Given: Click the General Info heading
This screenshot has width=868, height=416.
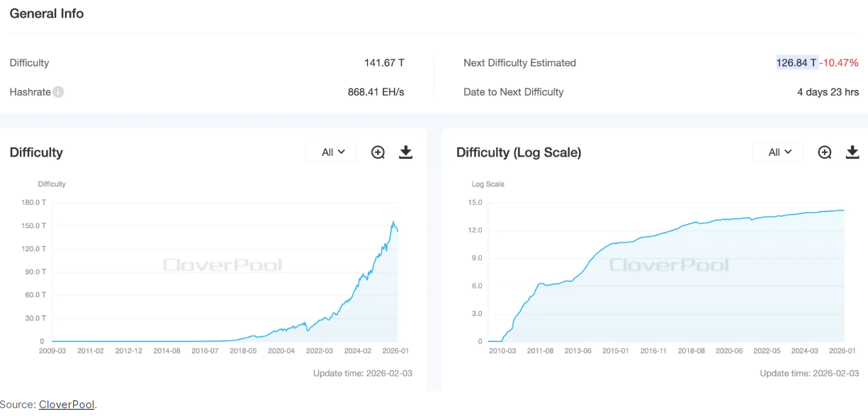Looking at the screenshot, I should pos(47,13).
